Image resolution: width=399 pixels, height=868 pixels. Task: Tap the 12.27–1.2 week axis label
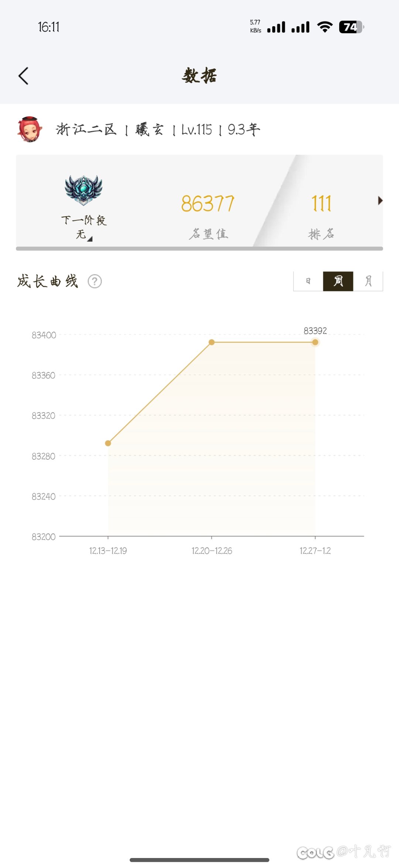click(x=315, y=551)
